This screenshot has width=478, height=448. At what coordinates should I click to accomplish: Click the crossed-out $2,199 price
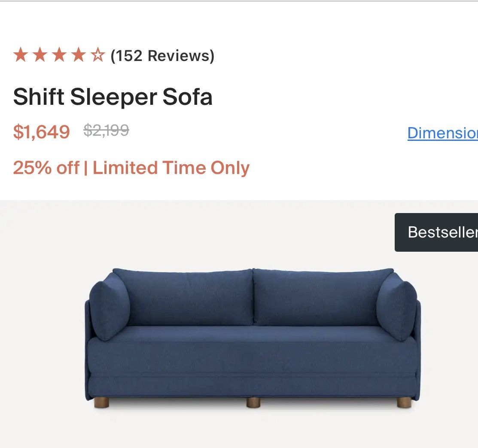[x=105, y=131]
